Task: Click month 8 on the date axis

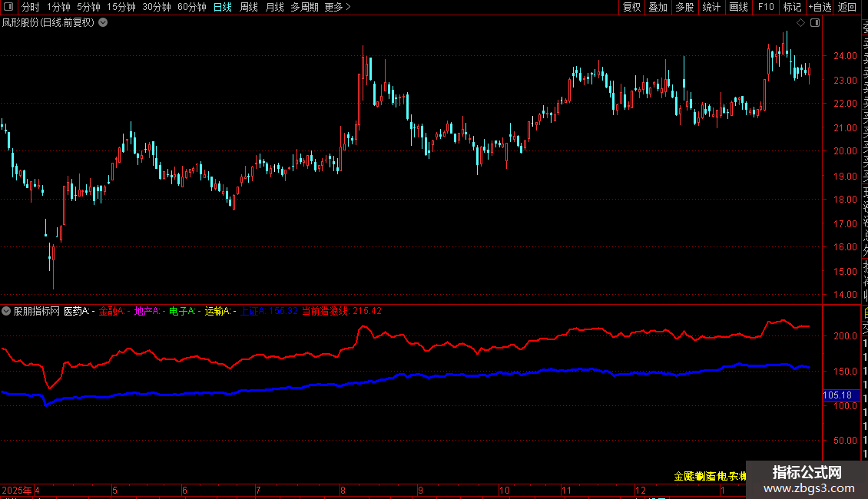Action: (343, 490)
